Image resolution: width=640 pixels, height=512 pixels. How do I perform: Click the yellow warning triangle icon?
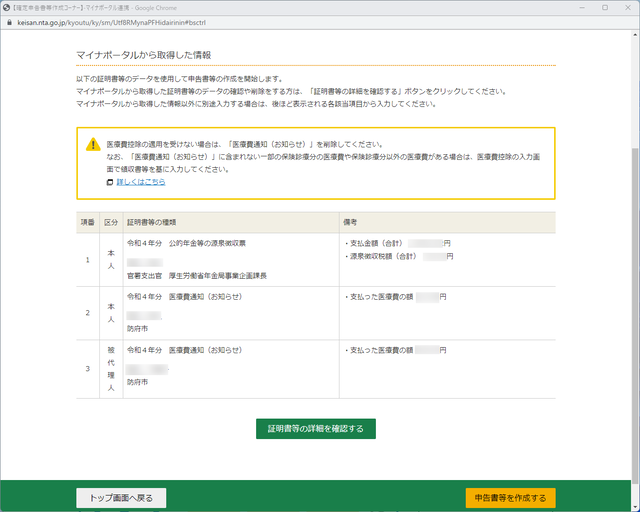click(93, 144)
